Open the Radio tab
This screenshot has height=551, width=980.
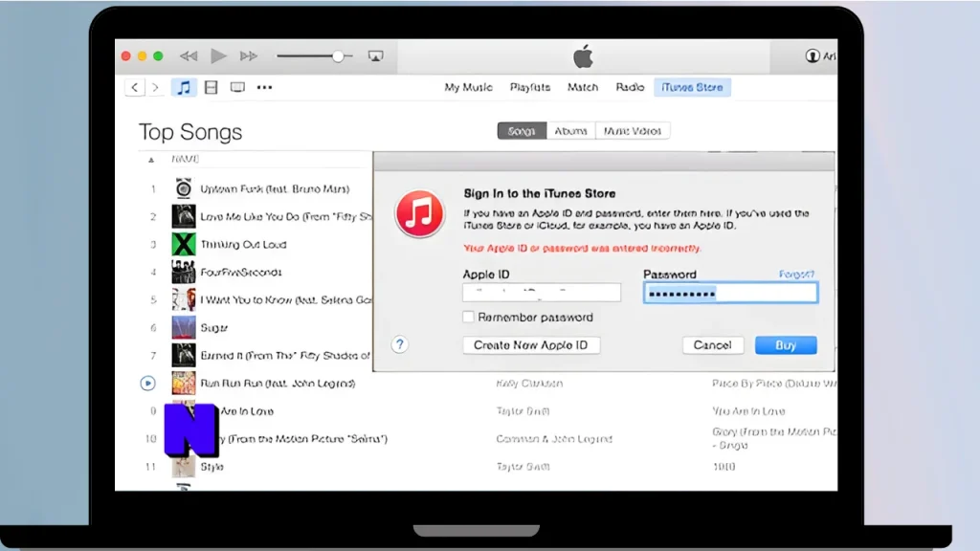(630, 87)
